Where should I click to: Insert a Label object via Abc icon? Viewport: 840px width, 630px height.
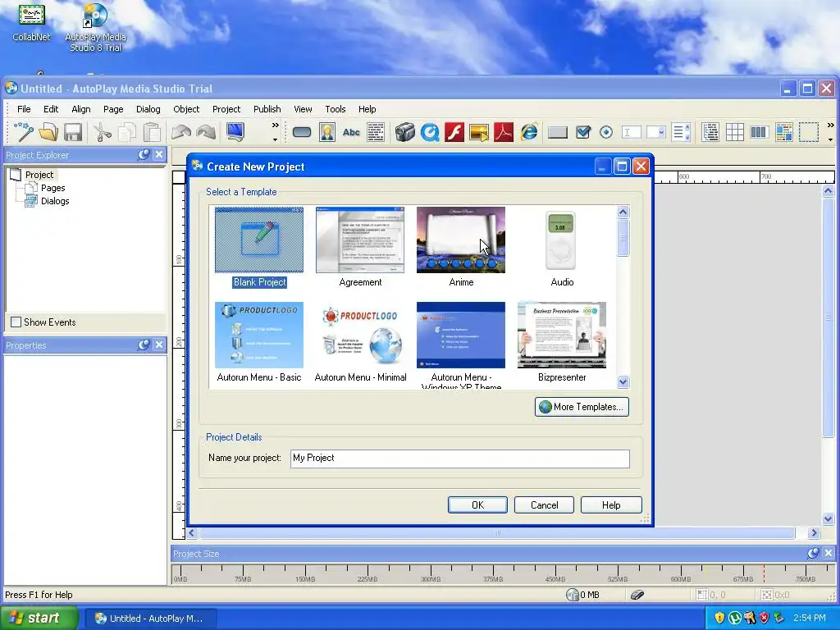tap(351, 132)
